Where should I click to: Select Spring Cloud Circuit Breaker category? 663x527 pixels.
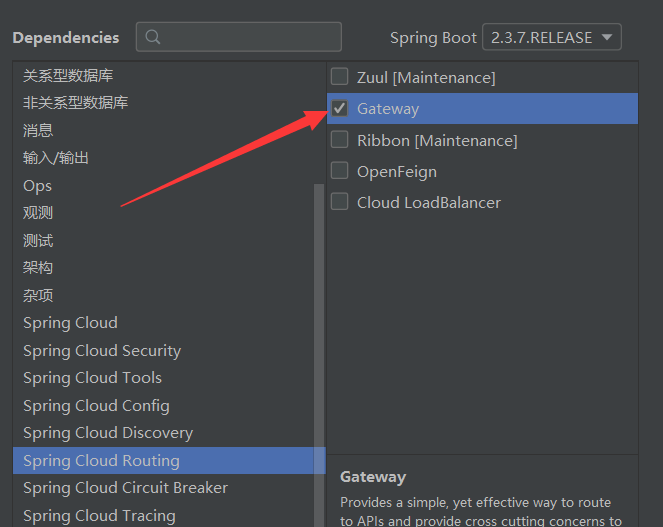[x=126, y=488]
